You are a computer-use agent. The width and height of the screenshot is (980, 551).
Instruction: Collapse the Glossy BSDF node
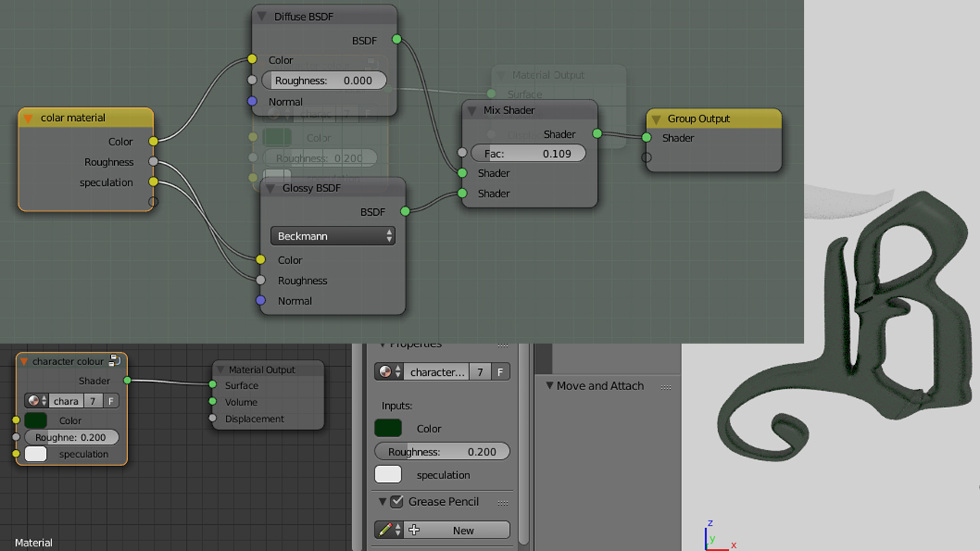(x=270, y=188)
